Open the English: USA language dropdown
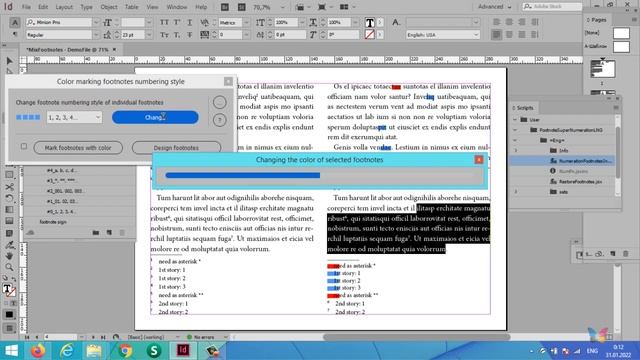 tap(442, 35)
